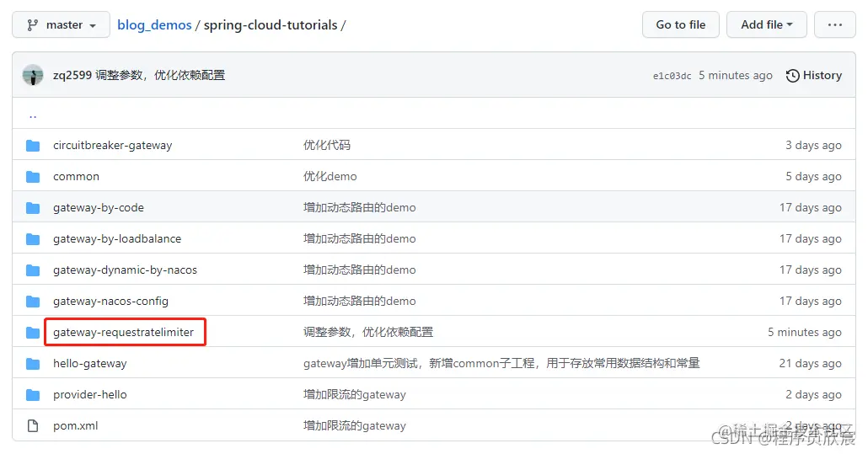Open the zq2599 author profile link
Viewport: 868px width, 454px height.
coord(72,75)
